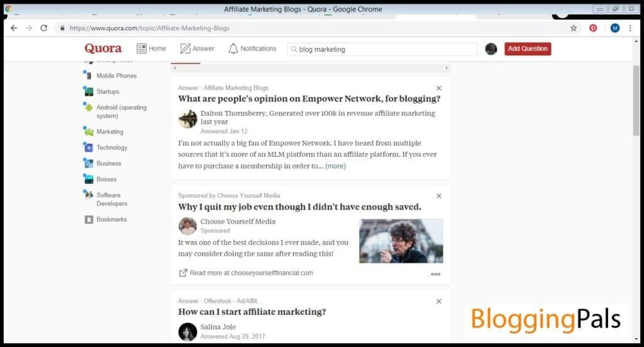644x347 pixels.
Task: Bookmark the page with the star icon
Action: point(574,28)
